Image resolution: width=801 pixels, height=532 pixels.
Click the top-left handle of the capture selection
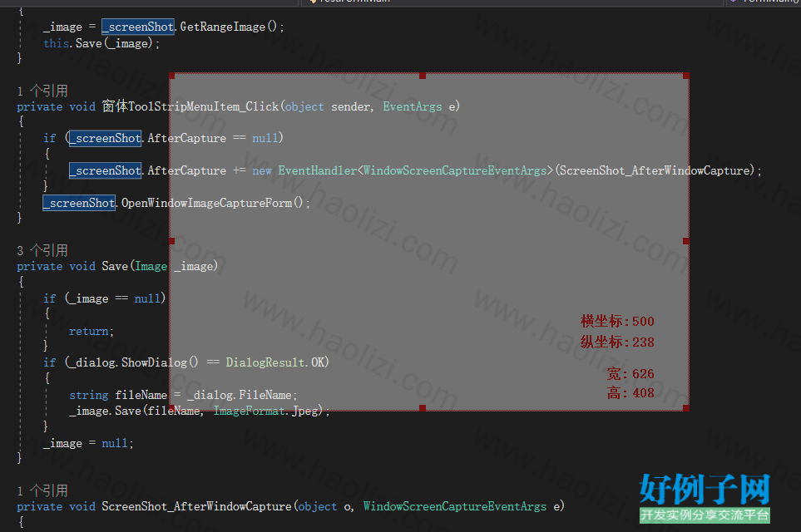click(172, 76)
